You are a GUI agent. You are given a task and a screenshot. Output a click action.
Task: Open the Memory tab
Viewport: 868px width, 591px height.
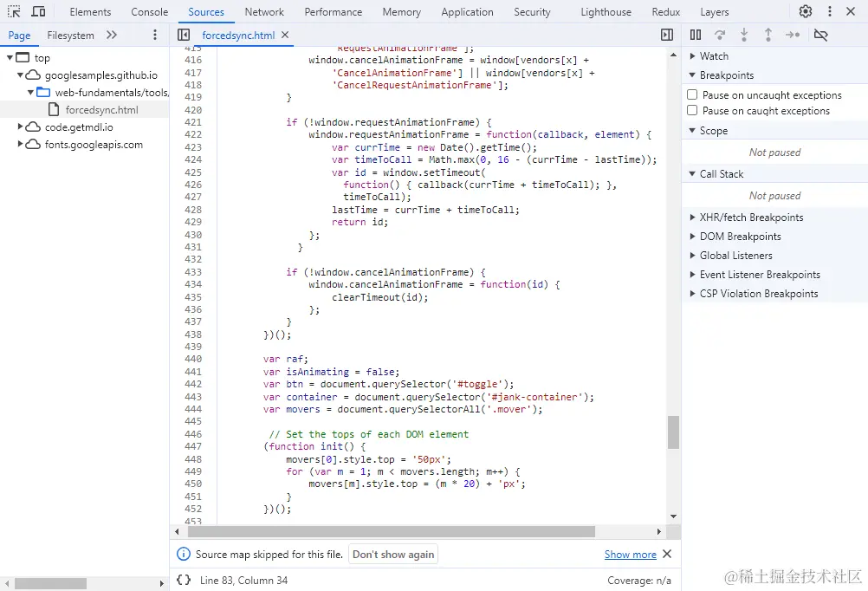[401, 11]
